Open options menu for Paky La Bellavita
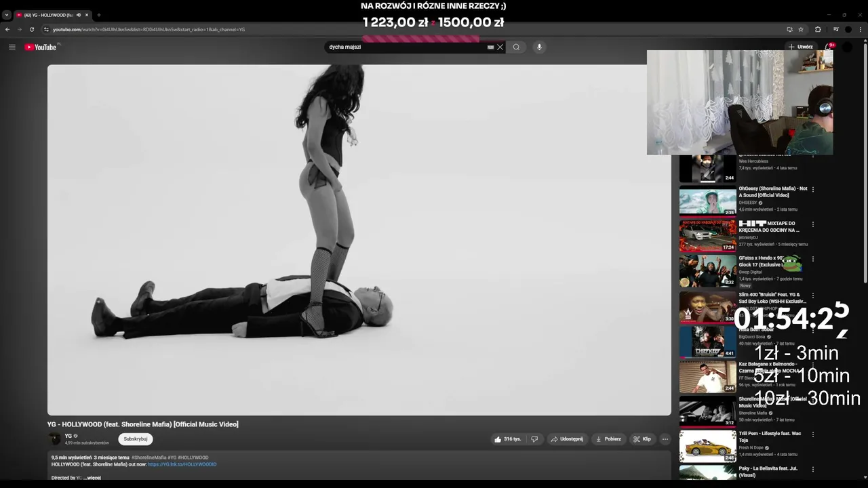868x488 pixels. [813, 469]
